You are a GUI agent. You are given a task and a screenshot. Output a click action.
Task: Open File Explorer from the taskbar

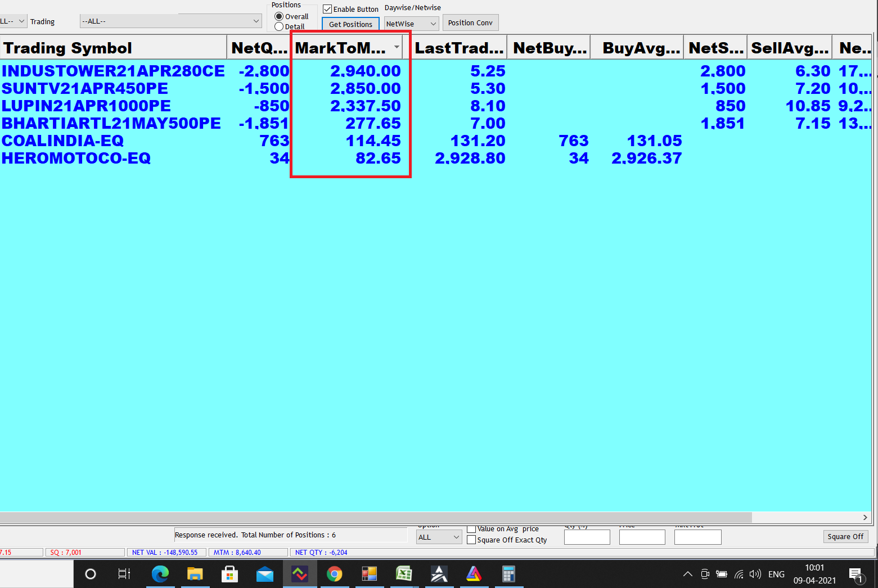pos(195,574)
